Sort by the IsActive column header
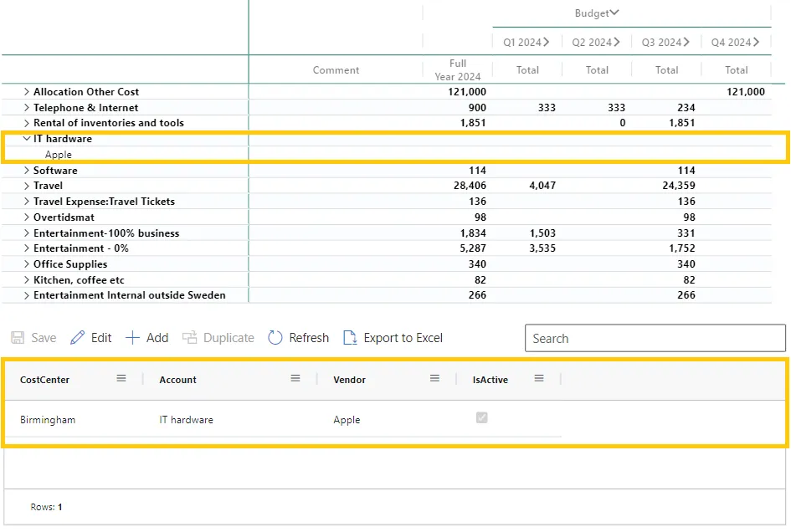The image size is (791, 532). (491, 380)
